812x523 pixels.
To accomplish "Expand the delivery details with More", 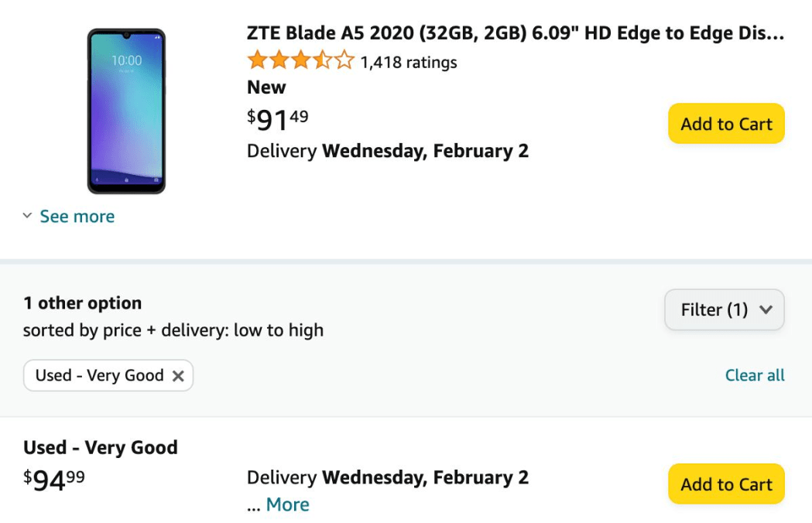I will tap(286, 504).
